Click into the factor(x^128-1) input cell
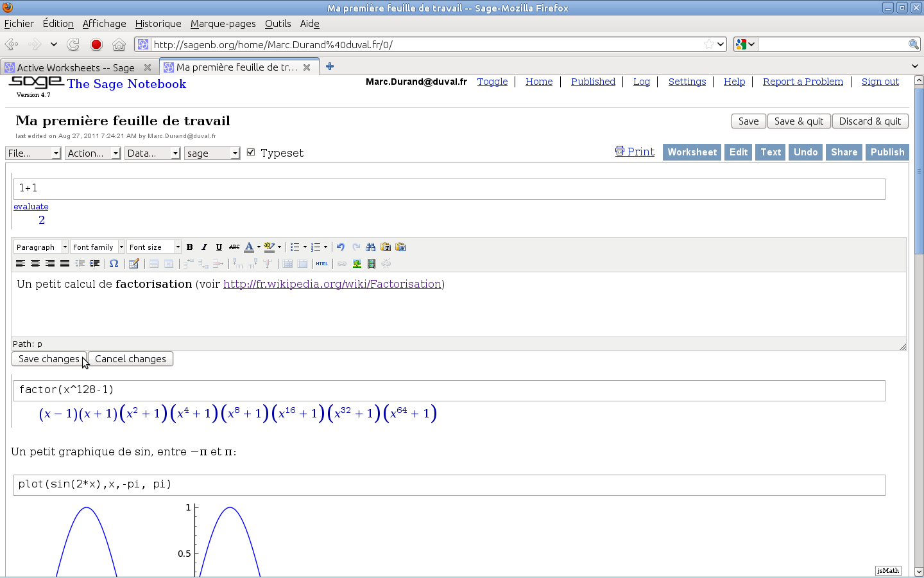924x578 pixels. click(449, 390)
